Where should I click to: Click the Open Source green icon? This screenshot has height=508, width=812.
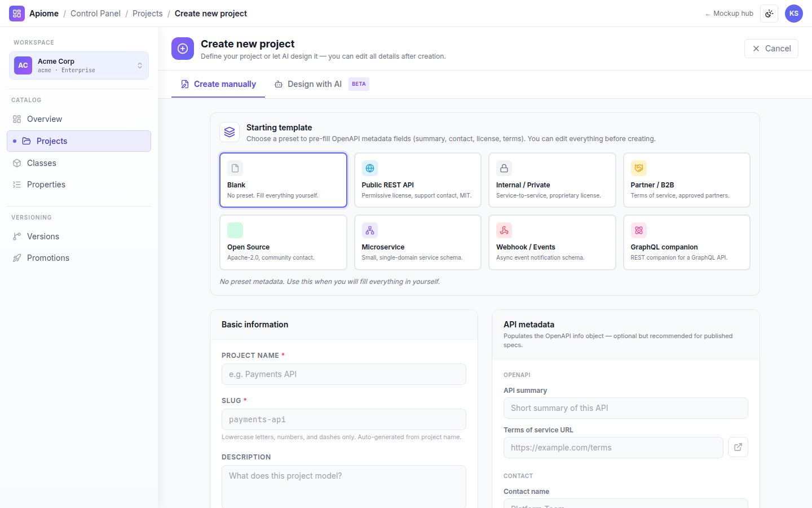point(235,230)
